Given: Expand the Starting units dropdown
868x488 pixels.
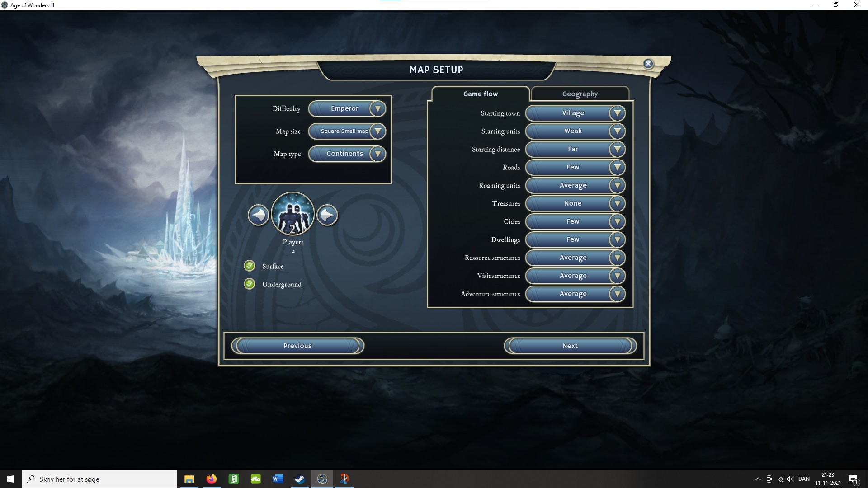Looking at the screenshot, I should [576, 131].
